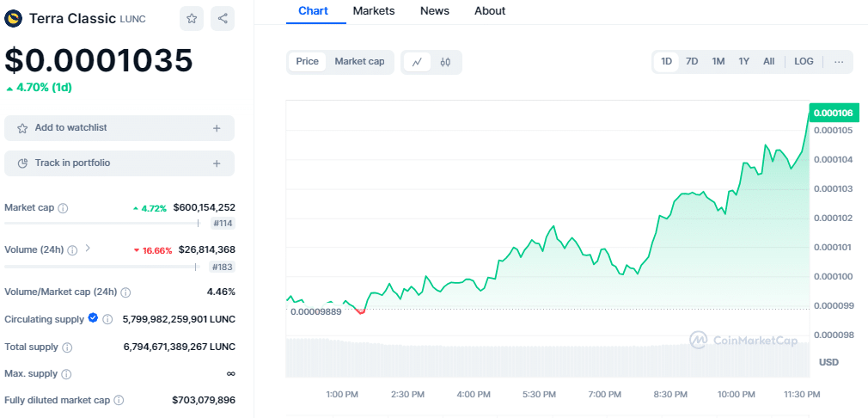The height and width of the screenshot is (418, 868).
Task: Open the About tab
Action: pos(490,11)
